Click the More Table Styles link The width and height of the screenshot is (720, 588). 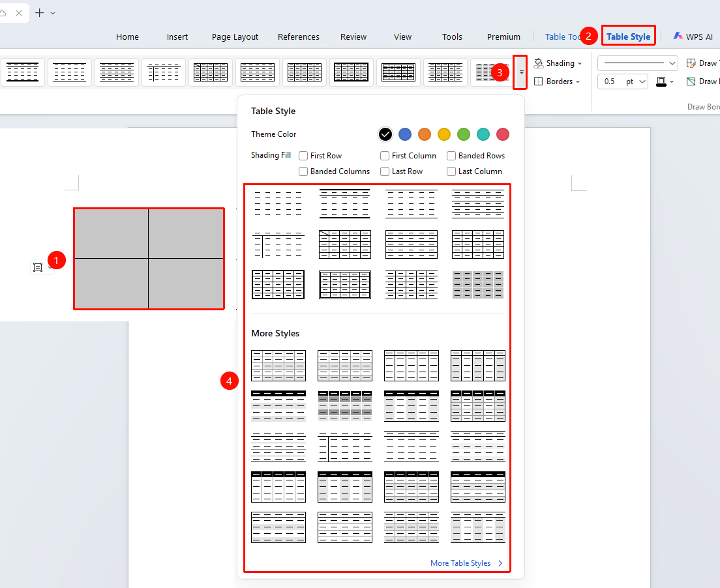(466, 563)
